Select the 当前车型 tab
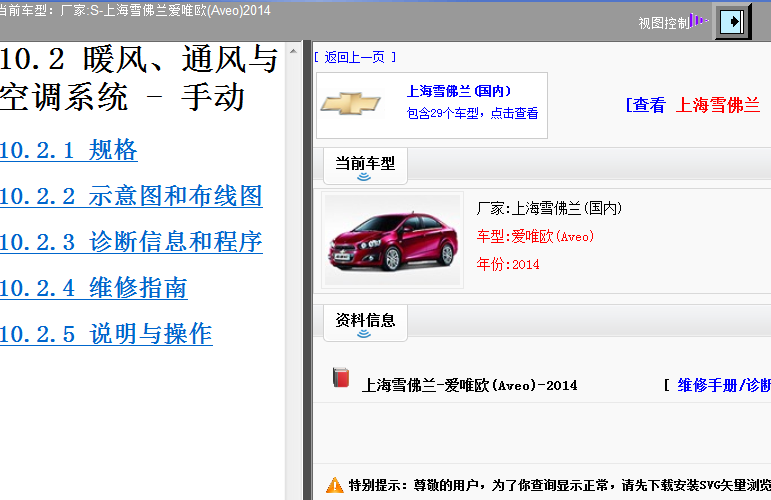 coord(365,166)
